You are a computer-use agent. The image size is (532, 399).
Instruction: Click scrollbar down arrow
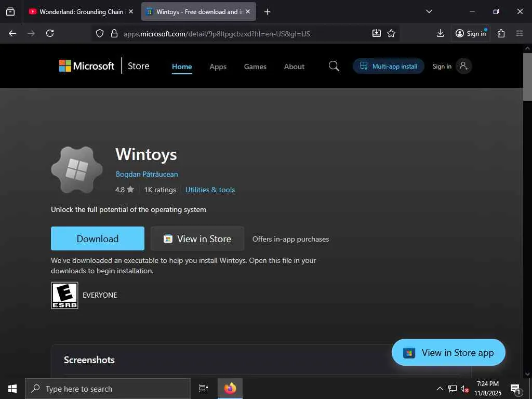(527, 374)
